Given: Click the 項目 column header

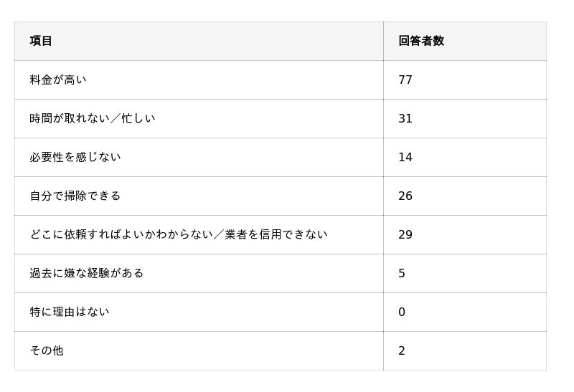Looking at the screenshot, I should click(x=41, y=41).
